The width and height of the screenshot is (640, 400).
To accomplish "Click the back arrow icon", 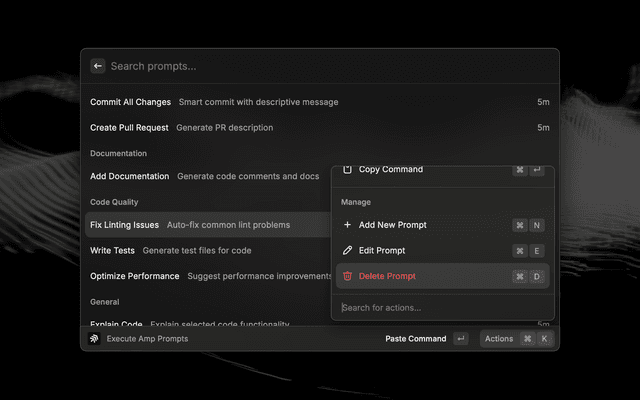I will coord(98,66).
